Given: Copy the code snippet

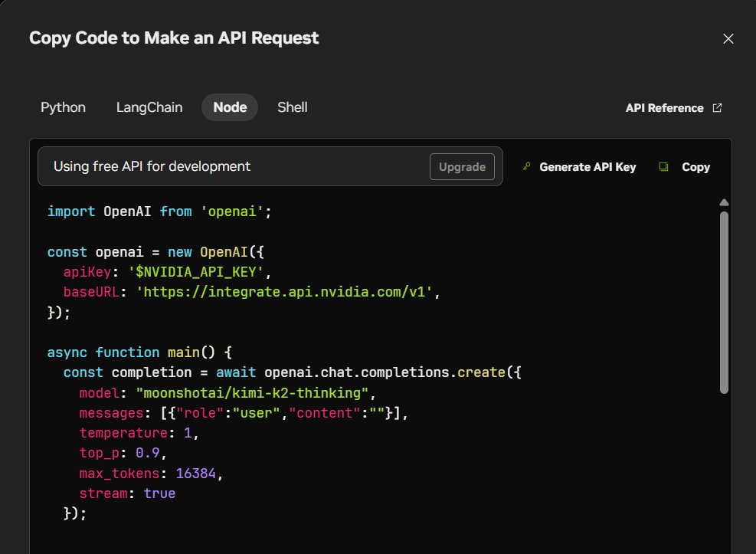Looking at the screenshot, I should click(695, 166).
